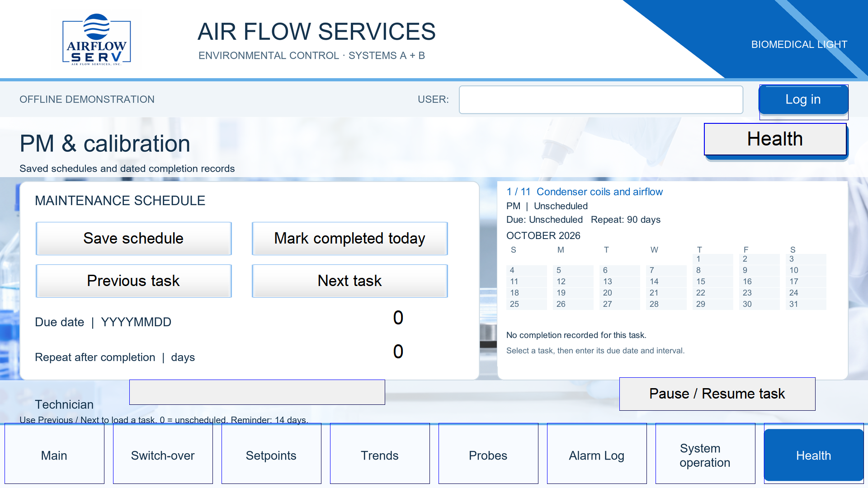Click the BIOMEDICAL LIGHT header label
This screenshot has width=868, height=488.
coord(799,44)
